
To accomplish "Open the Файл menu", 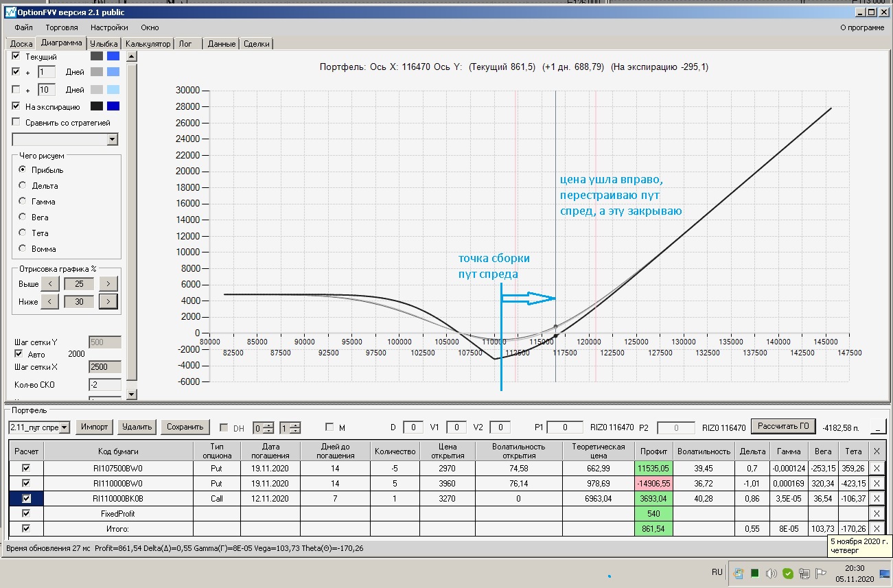I will coord(23,27).
